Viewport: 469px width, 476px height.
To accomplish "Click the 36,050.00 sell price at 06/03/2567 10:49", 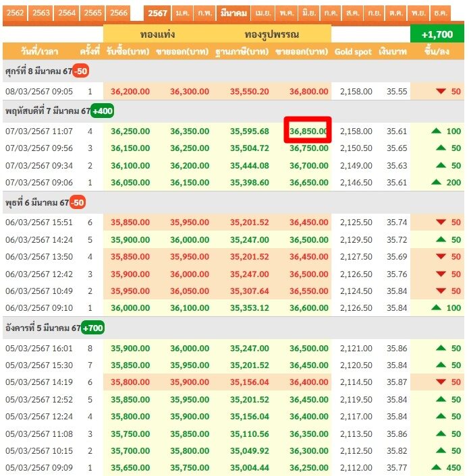I will [x=190, y=291].
